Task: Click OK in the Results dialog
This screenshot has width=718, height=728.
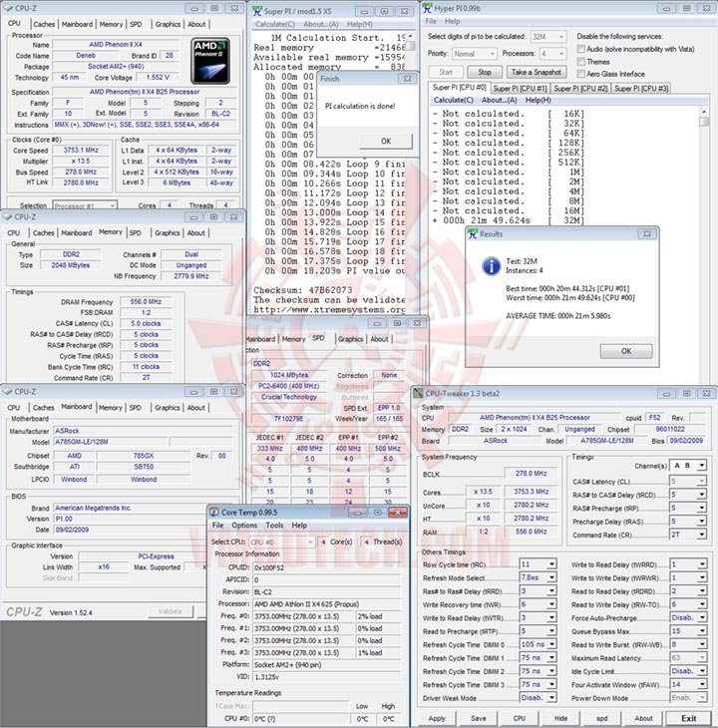Action: (626, 351)
